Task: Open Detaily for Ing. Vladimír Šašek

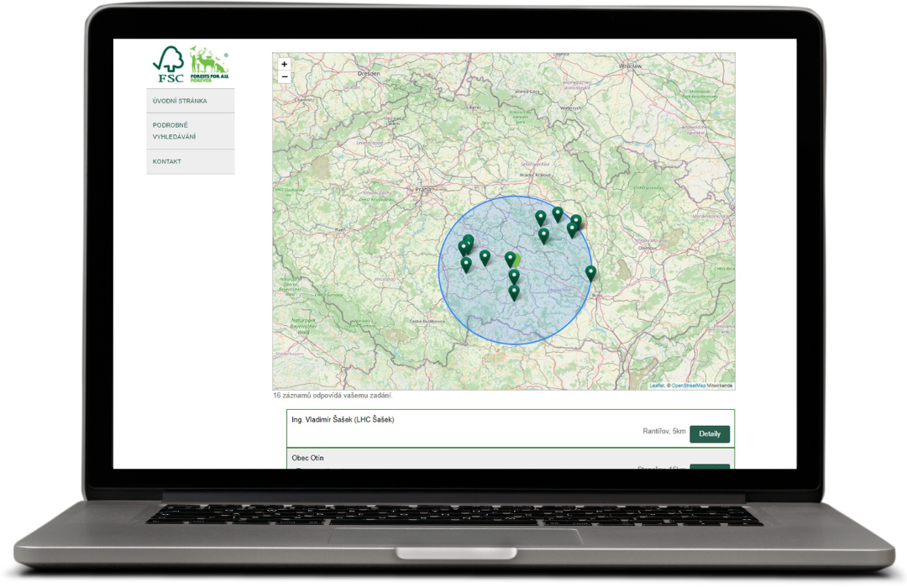Action: pos(709,434)
